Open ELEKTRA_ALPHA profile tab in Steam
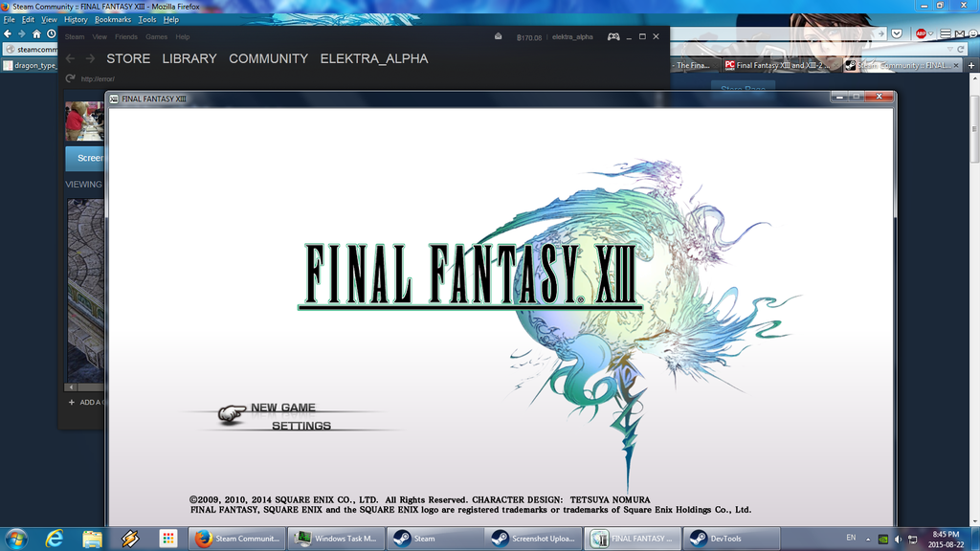This screenshot has height=551, width=980. pyautogui.click(x=374, y=58)
